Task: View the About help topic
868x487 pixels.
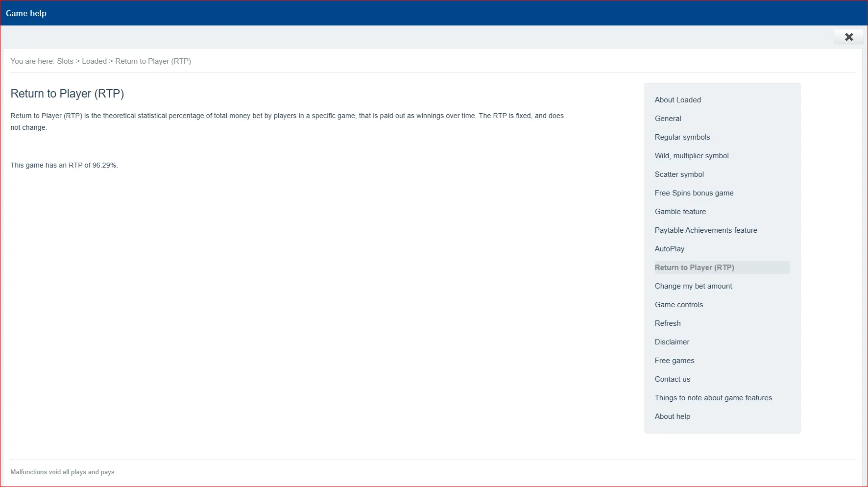Action: [672, 416]
